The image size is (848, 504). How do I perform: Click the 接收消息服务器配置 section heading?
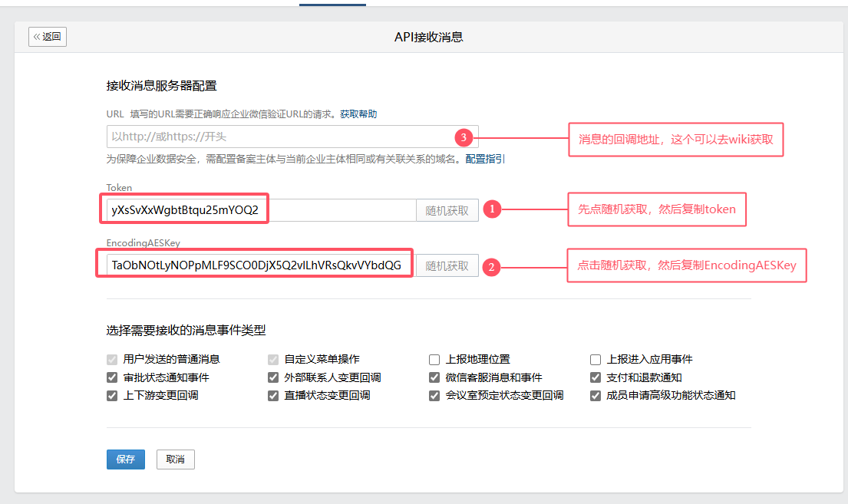(161, 86)
